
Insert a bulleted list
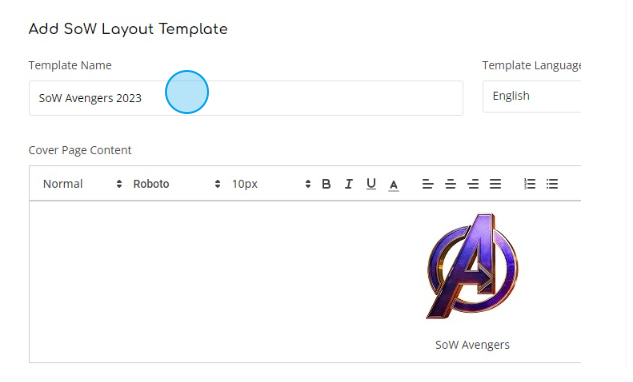coord(552,184)
